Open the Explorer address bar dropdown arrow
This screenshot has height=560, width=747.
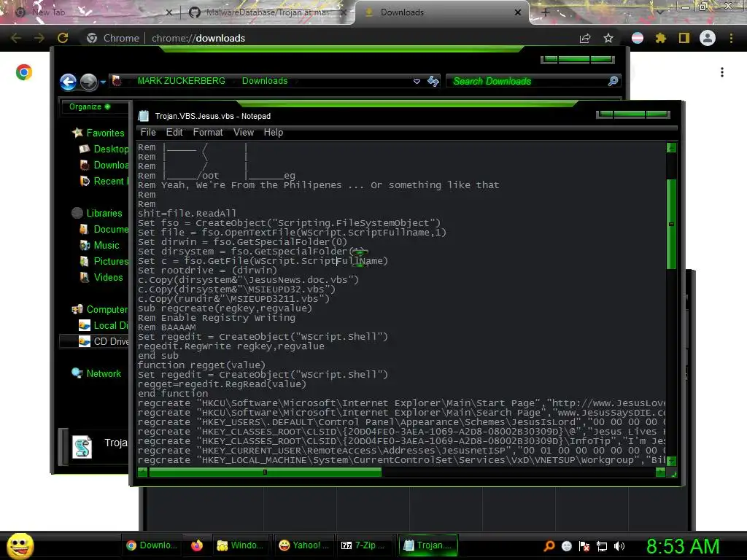click(417, 82)
